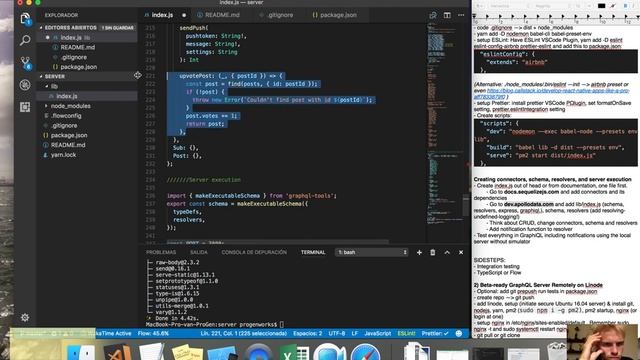
Task: Open README.md in the SERVER folder tree
Action: [x=88, y=145]
